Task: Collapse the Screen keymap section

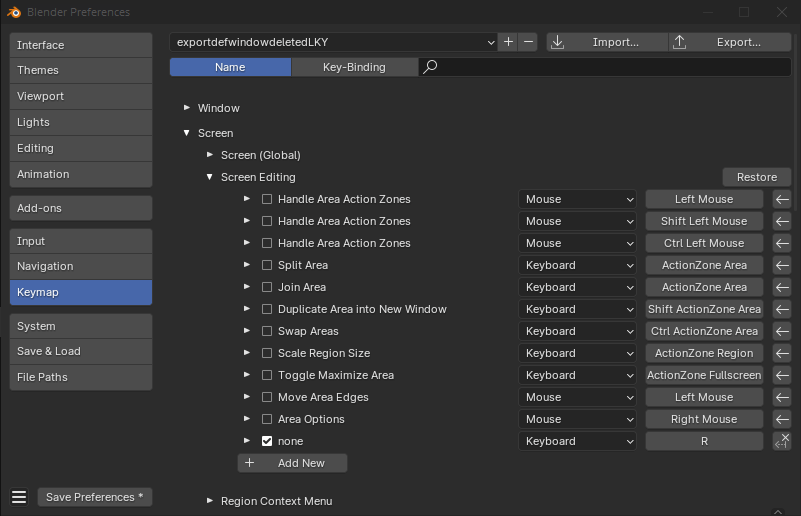Action: tap(187, 133)
